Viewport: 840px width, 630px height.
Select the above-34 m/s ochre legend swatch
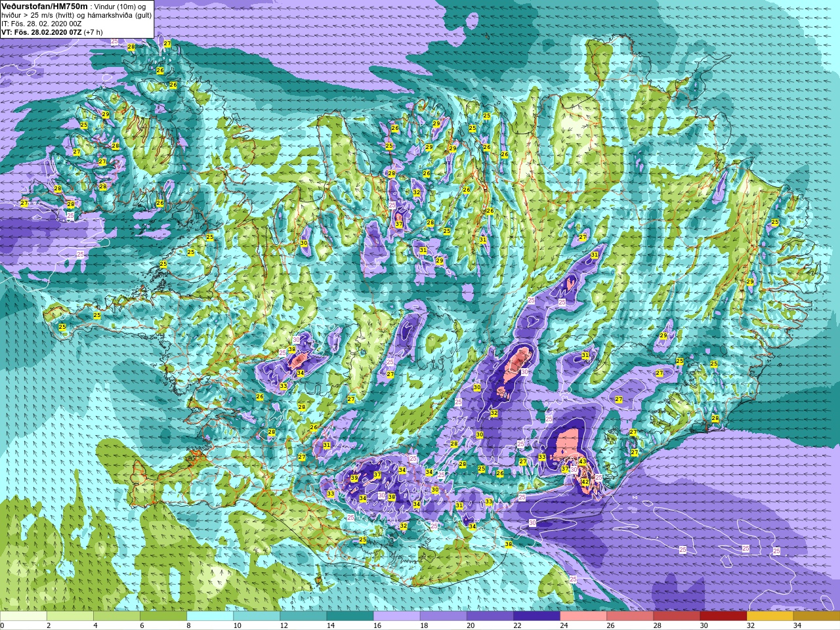(816, 616)
